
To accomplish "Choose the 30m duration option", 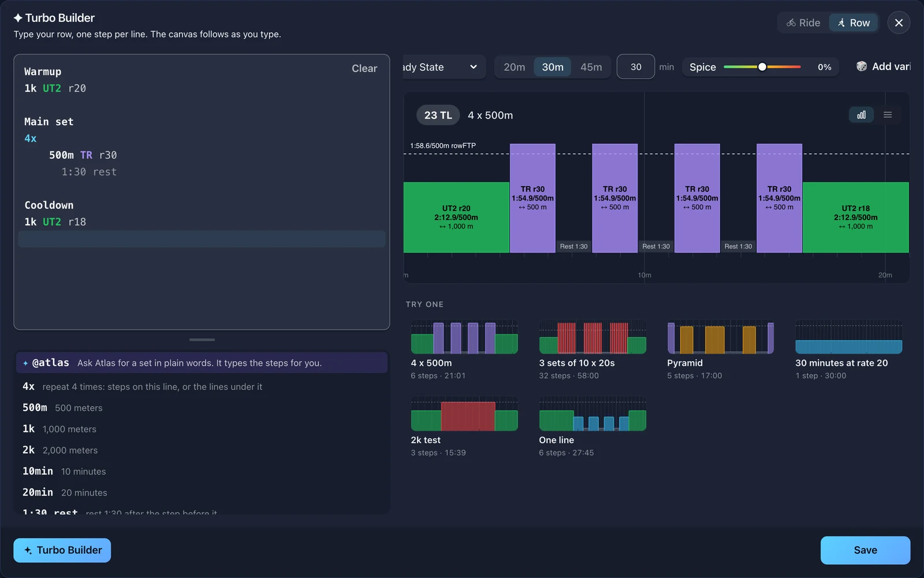I will tap(553, 67).
